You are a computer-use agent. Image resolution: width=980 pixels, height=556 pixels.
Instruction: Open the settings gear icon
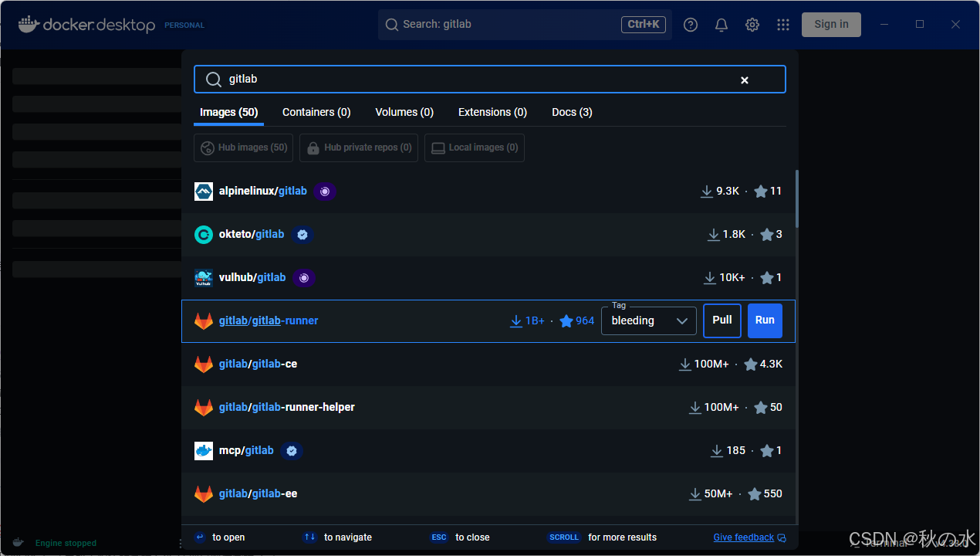point(752,25)
